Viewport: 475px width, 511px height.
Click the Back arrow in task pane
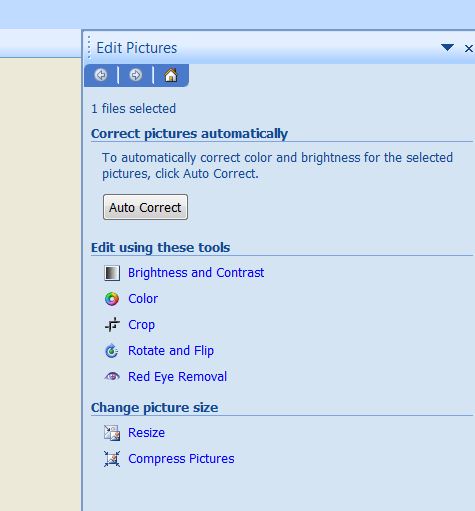click(x=101, y=75)
